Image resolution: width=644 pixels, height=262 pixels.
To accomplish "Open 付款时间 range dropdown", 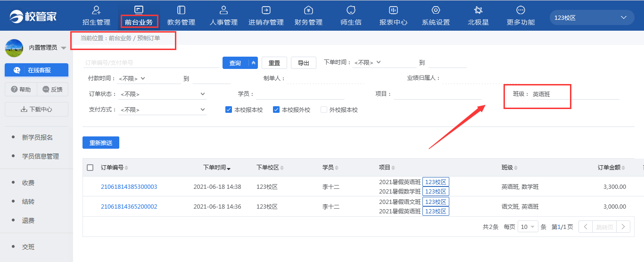I will pos(132,78).
